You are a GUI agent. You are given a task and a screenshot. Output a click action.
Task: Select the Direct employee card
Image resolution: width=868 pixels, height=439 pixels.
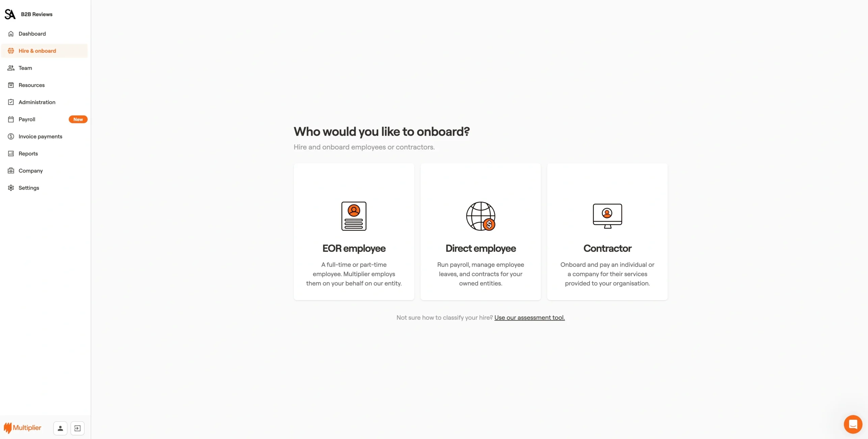pos(480,231)
